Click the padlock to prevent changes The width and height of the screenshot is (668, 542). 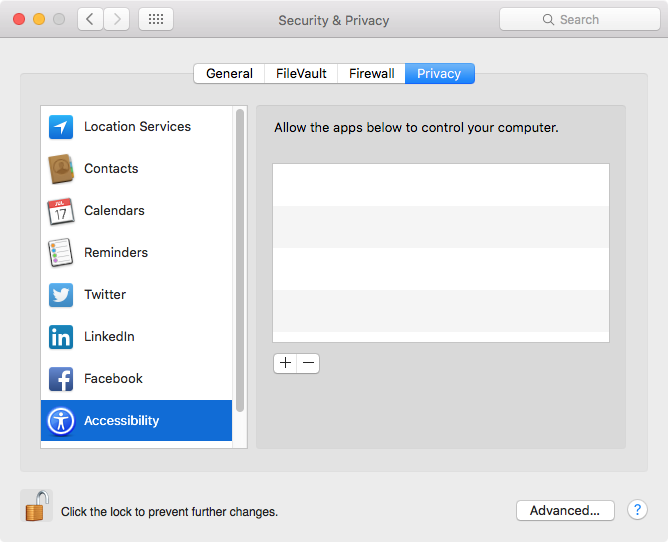36,506
